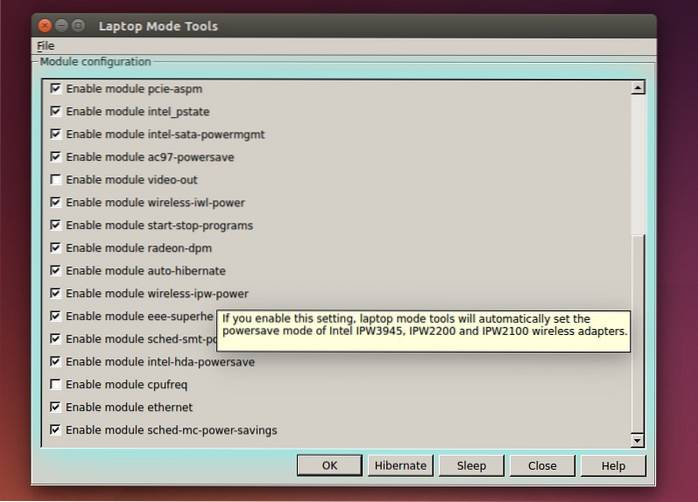
Task: Click the OK button
Action: click(330, 465)
